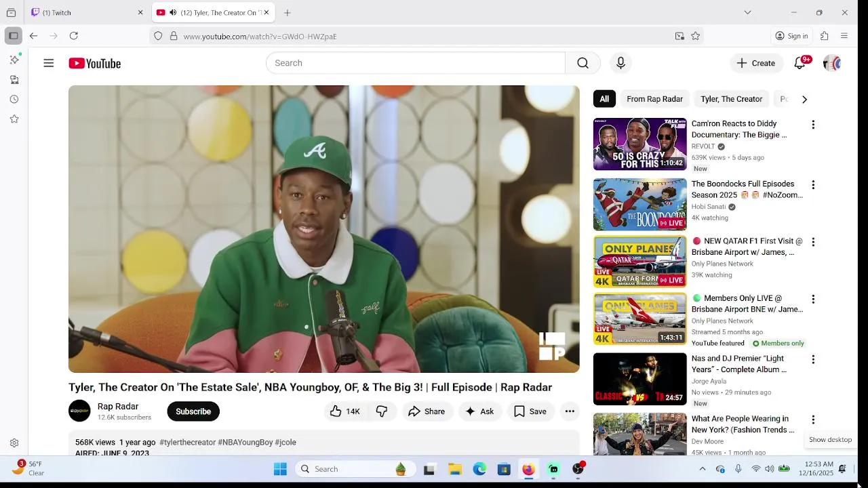Open File Explorer from taskbar
This screenshot has width=868, height=488.
coord(455,469)
